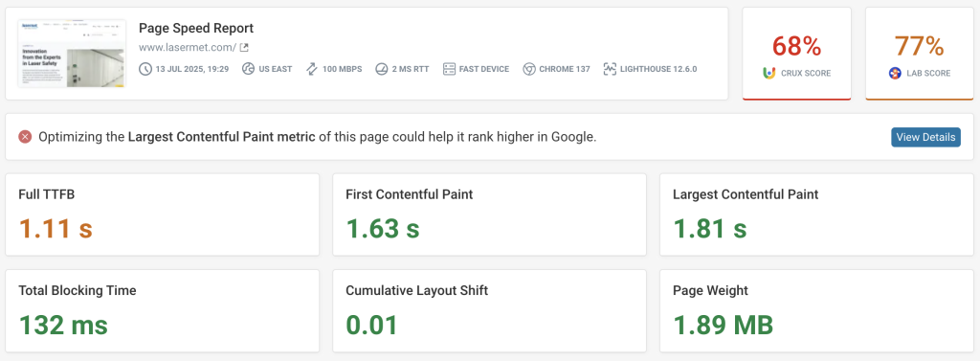
Task: Click the 1.11 s TTFB value
Action: [x=56, y=228]
